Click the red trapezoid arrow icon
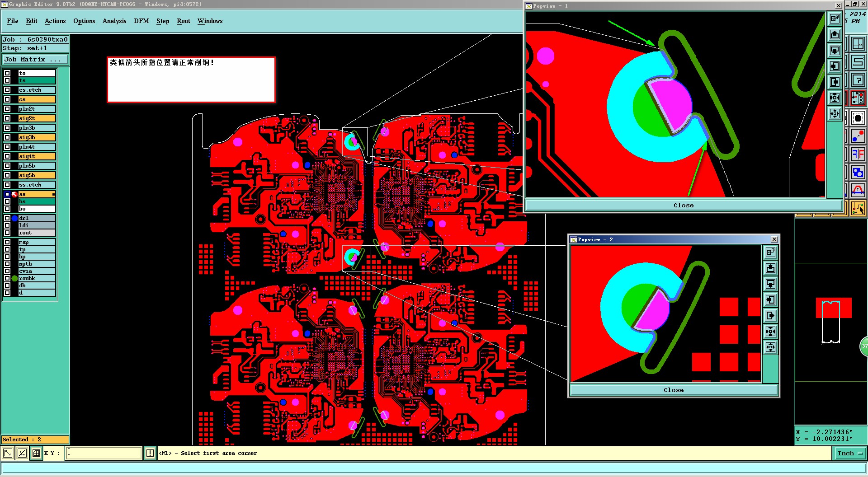The image size is (868, 477). [858, 190]
